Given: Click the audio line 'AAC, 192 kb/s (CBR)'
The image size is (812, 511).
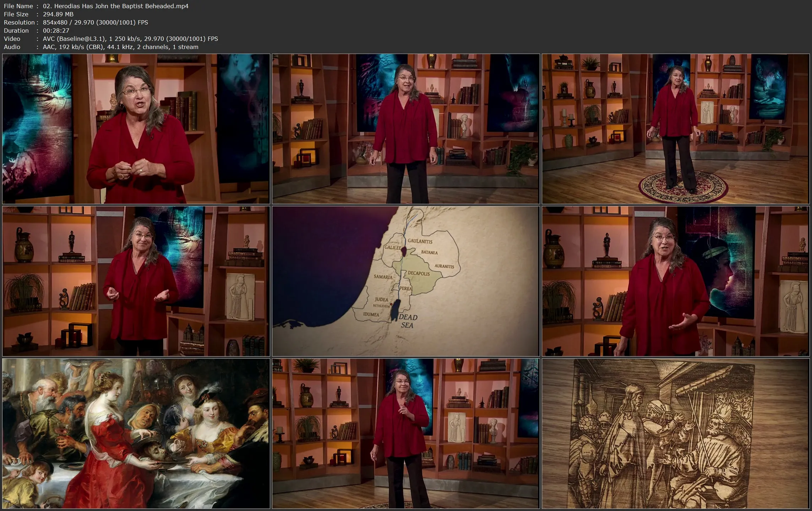Looking at the screenshot, I should pos(121,47).
